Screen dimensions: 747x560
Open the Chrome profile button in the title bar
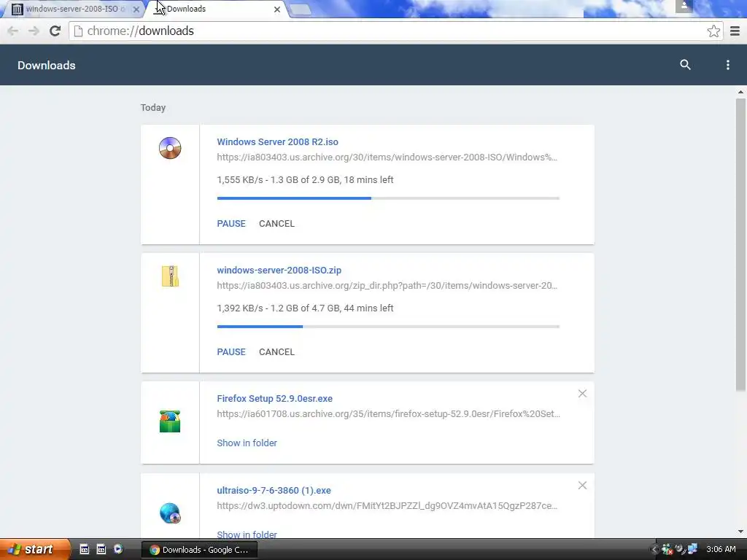684,6
